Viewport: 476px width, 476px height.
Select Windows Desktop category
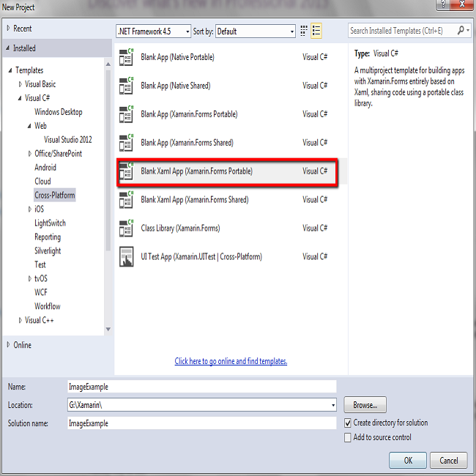pyautogui.click(x=59, y=112)
